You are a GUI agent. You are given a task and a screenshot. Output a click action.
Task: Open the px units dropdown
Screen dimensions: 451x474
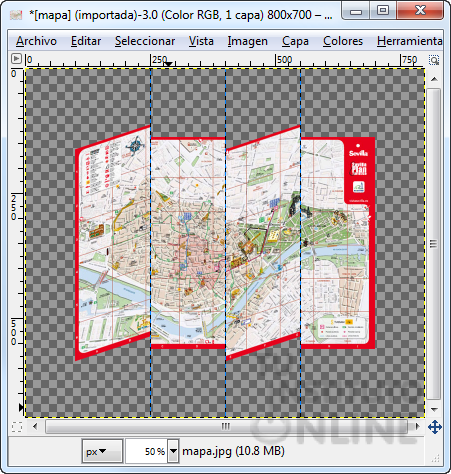tap(102, 451)
